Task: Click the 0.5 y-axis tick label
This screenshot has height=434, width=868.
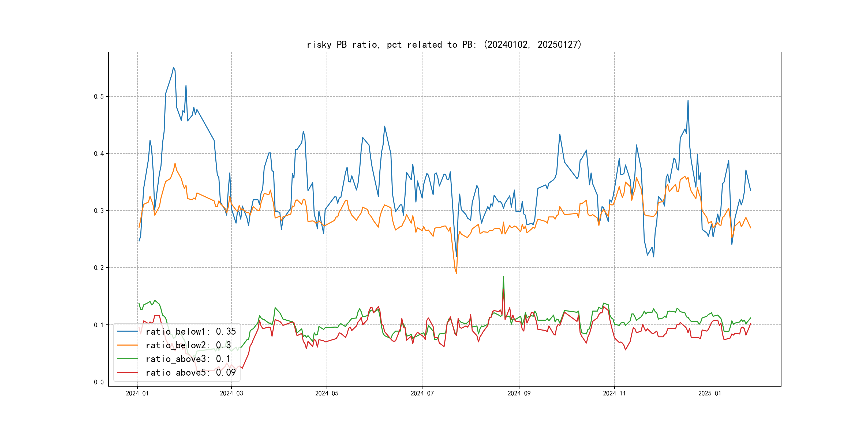Action: pos(99,96)
